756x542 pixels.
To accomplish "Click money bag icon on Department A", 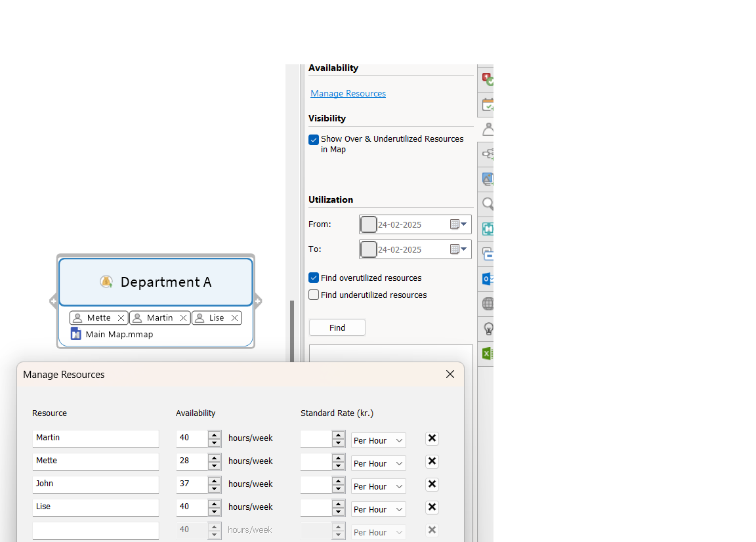I will pyautogui.click(x=106, y=281).
